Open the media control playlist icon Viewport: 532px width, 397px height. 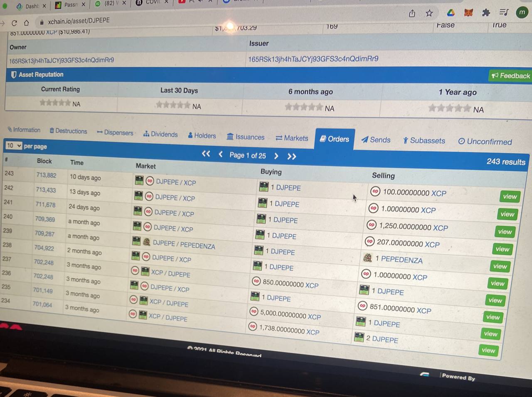[504, 12]
